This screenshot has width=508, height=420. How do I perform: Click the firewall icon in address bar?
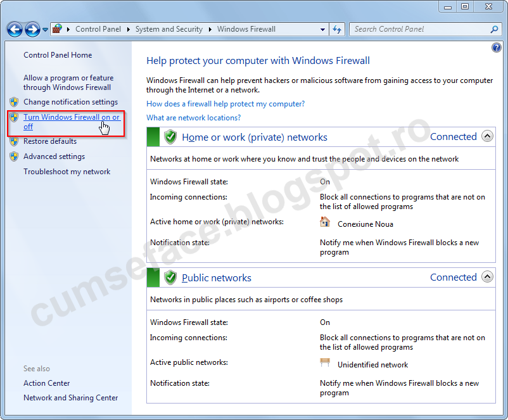tap(58, 29)
